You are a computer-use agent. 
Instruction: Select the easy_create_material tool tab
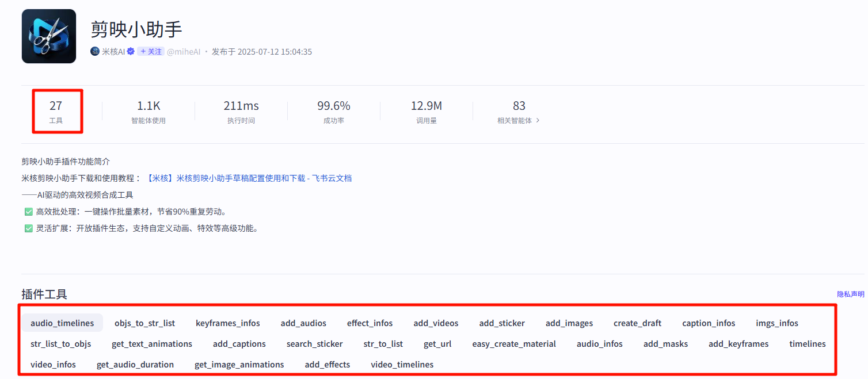pyautogui.click(x=513, y=344)
